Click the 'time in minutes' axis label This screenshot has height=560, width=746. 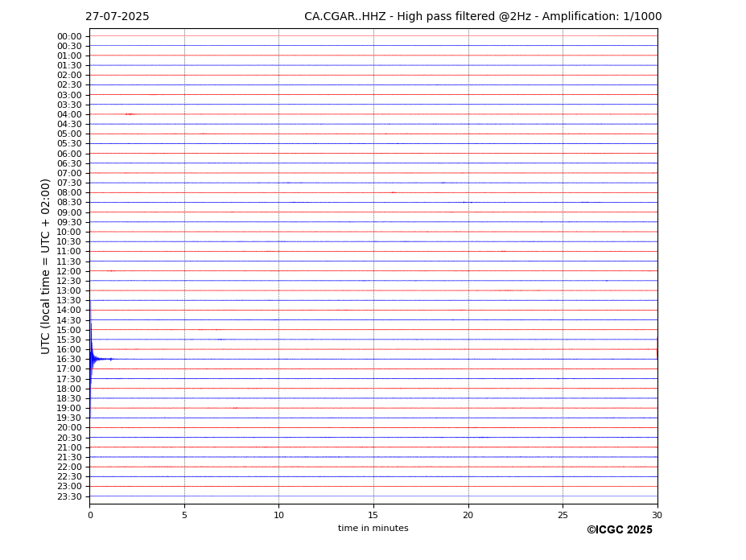click(373, 528)
